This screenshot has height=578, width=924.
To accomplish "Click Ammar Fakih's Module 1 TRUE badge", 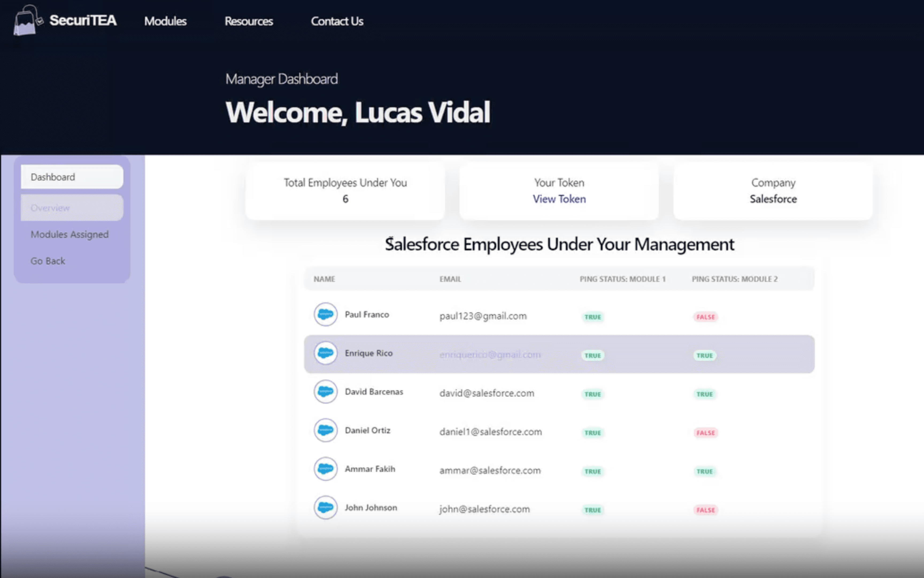I will pyautogui.click(x=592, y=471).
